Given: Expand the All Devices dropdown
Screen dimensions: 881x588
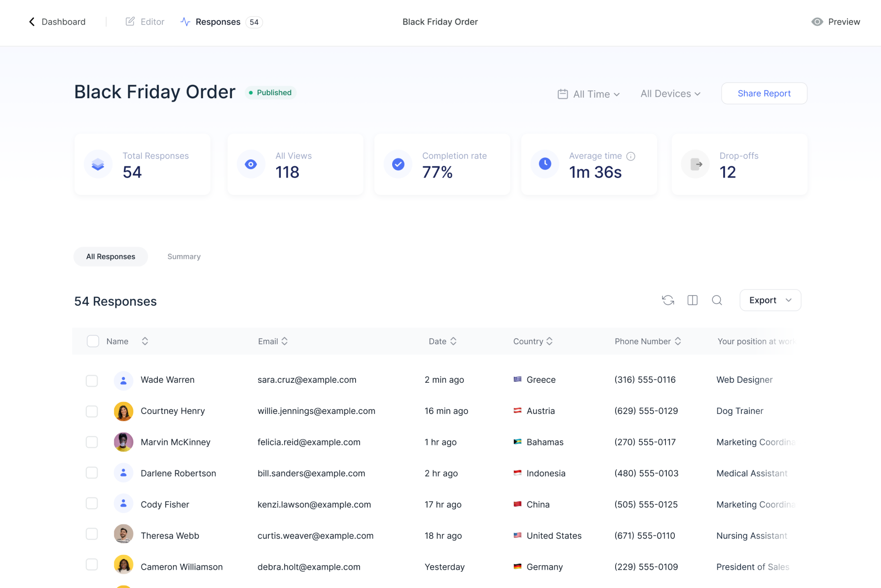Looking at the screenshot, I should 670,94.
